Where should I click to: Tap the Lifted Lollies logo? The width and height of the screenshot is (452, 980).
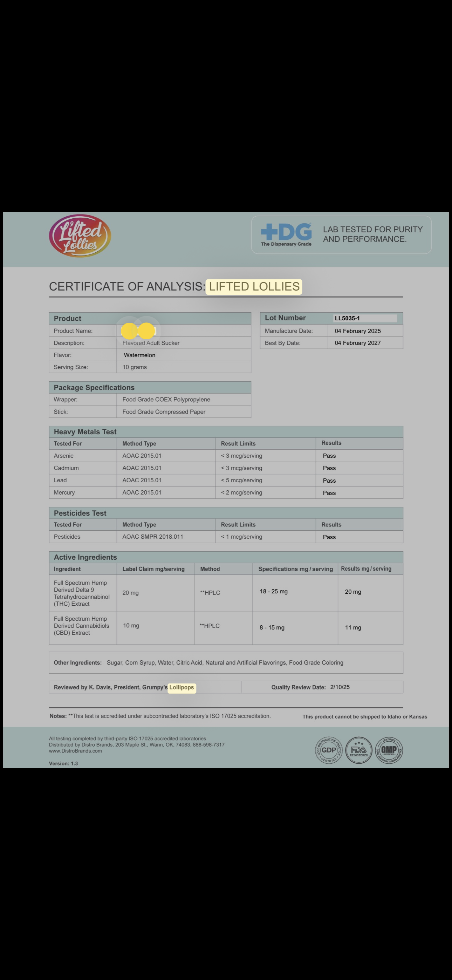click(x=80, y=236)
